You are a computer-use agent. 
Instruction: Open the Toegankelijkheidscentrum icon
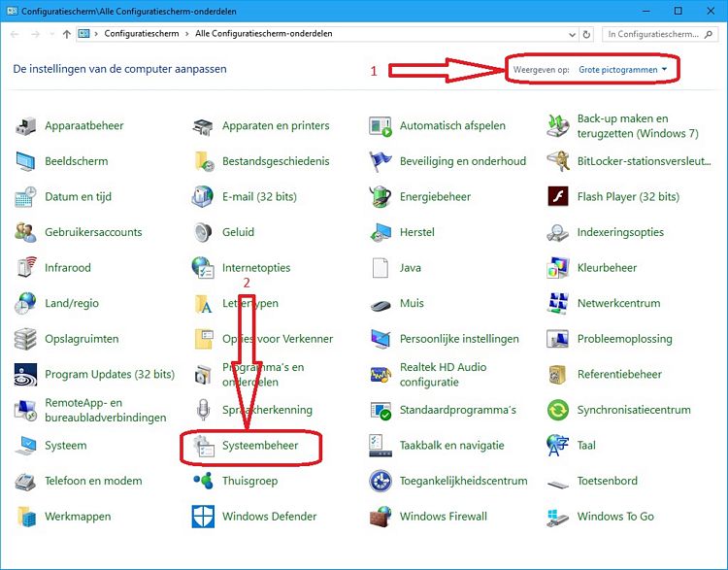coord(381,481)
